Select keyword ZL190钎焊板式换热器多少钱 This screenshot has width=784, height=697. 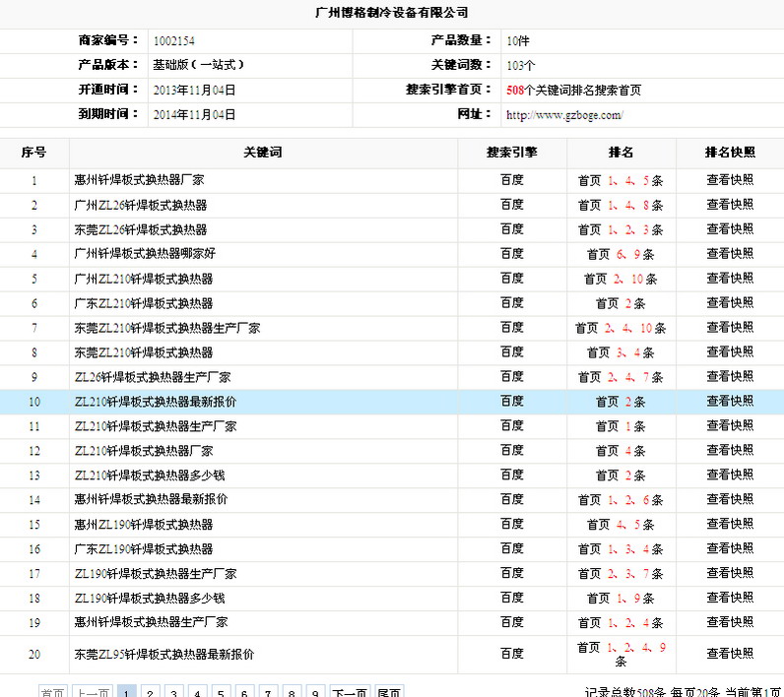pos(150,598)
